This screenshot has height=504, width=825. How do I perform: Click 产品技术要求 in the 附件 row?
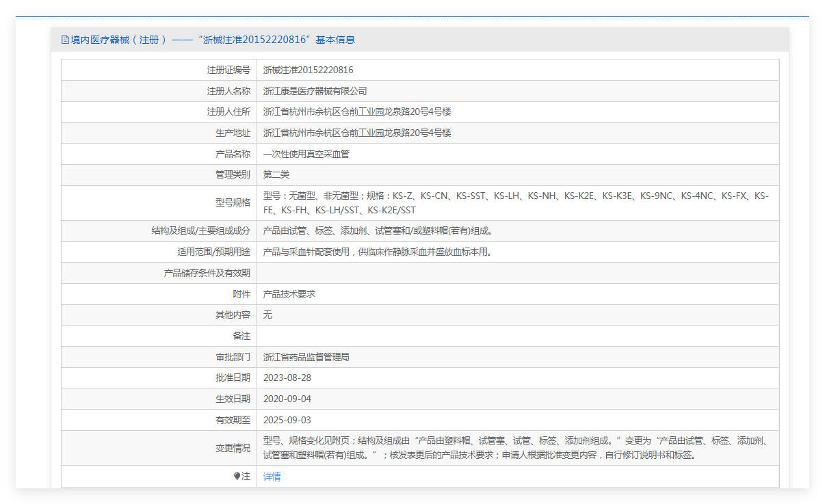[289, 294]
